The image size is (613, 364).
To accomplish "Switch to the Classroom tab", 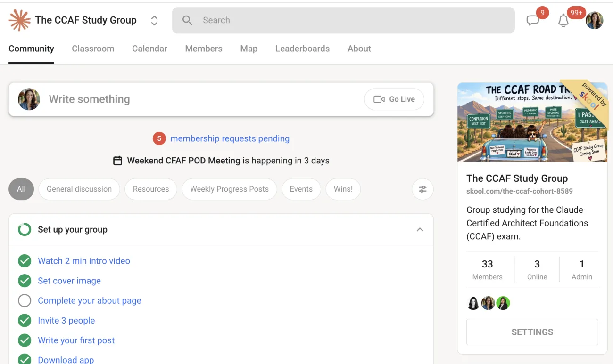I will pos(93,49).
